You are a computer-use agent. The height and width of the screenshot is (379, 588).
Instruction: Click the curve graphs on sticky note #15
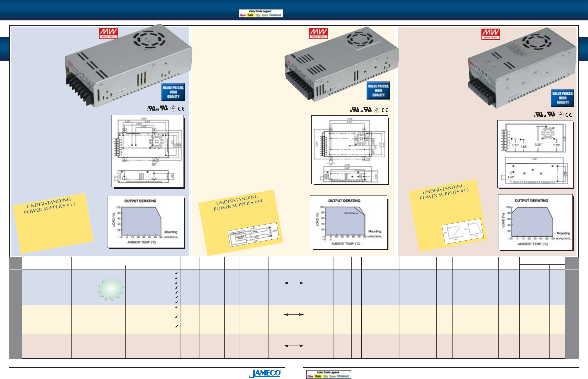tap(463, 231)
